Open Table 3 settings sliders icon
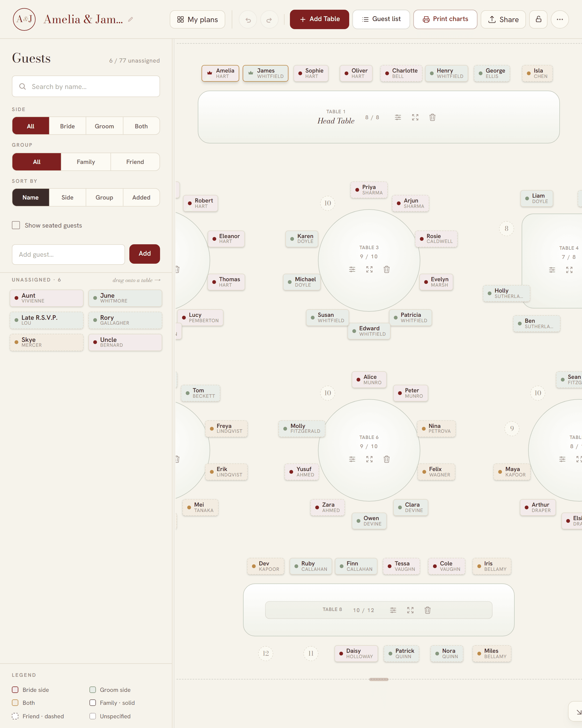This screenshot has width=582, height=728. [352, 269]
